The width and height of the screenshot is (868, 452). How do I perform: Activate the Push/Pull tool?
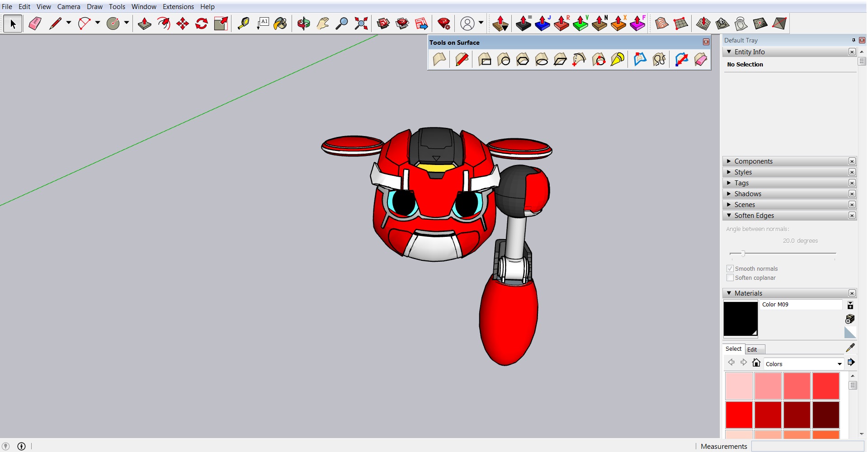[144, 24]
